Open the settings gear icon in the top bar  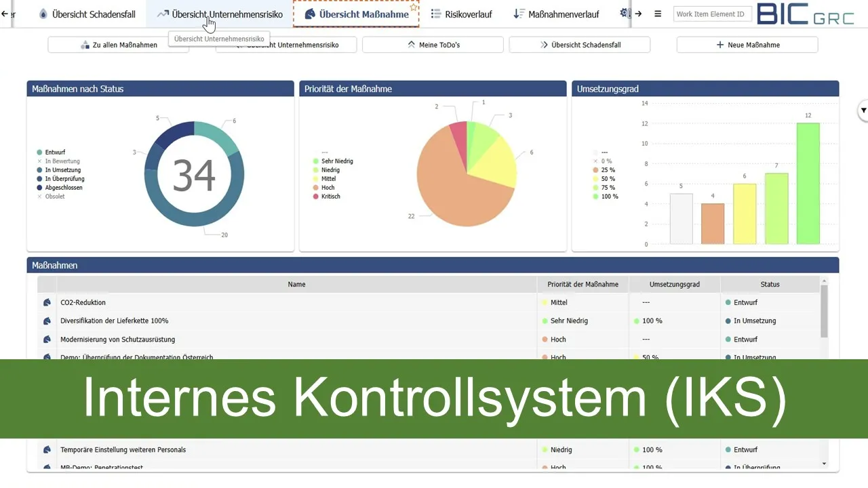pyautogui.click(x=625, y=12)
